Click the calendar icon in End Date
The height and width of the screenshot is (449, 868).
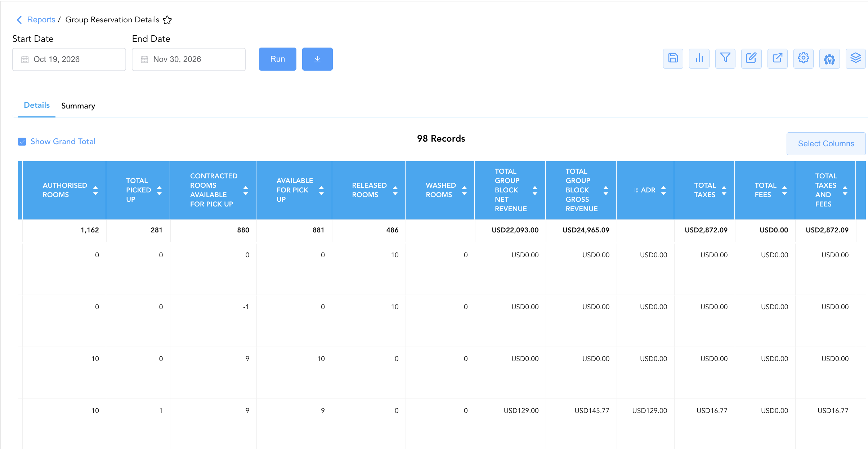tap(144, 59)
